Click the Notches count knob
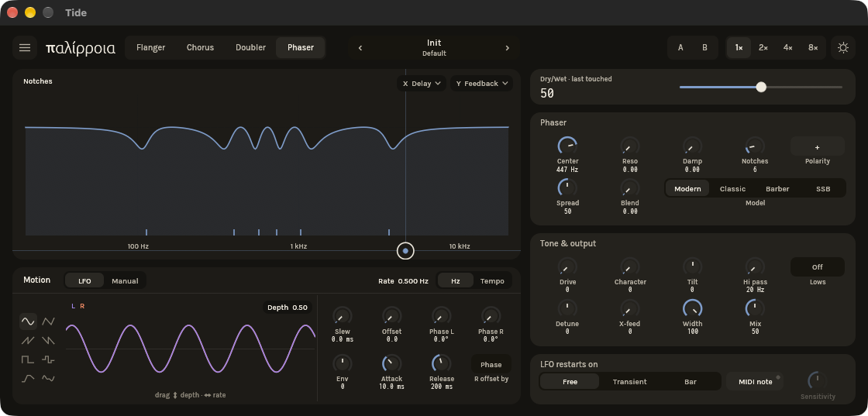Viewport: 868px width, 416px height. (x=755, y=146)
